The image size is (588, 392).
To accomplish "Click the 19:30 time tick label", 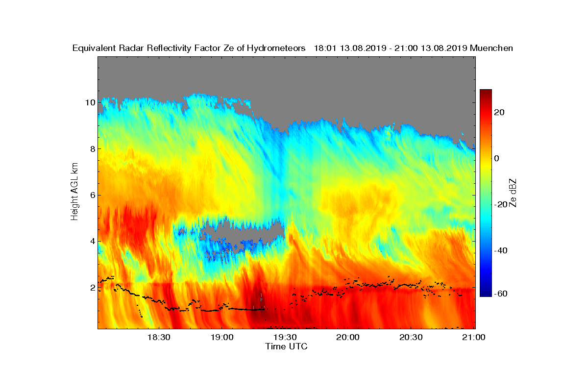I will pyautogui.click(x=285, y=338).
